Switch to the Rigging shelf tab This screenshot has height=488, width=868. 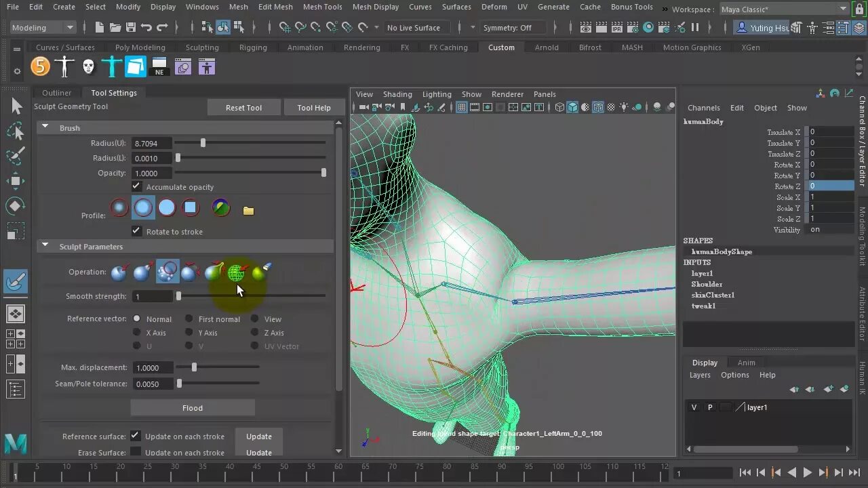tap(253, 47)
